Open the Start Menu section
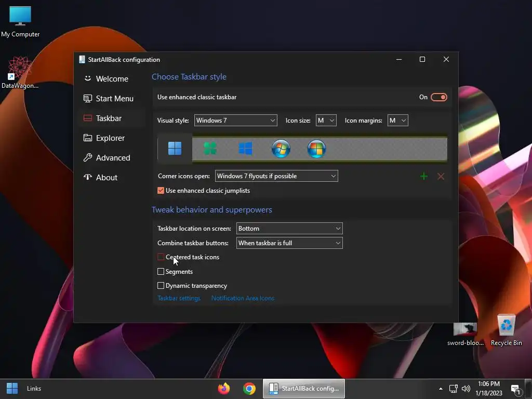This screenshot has width=532, height=399. (x=112, y=98)
